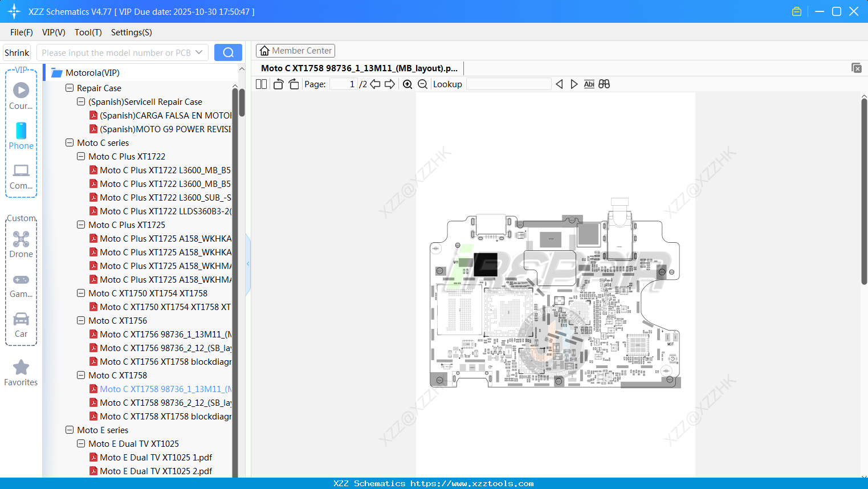Image resolution: width=868 pixels, height=489 pixels.
Task: Collapse the Moto C series node
Action: [x=69, y=142]
